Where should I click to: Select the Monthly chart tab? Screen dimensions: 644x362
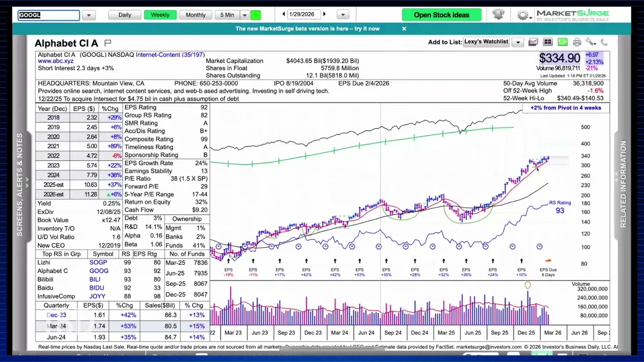196,15
